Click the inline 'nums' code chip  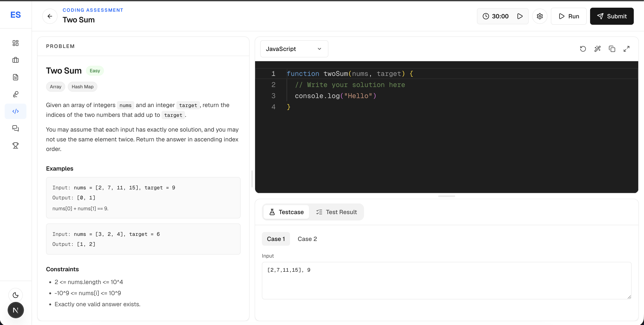(126, 105)
